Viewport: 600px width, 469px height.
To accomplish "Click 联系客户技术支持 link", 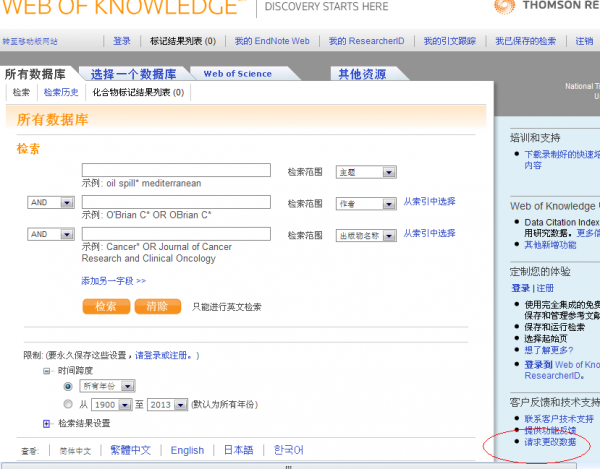I will click(559, 419).
